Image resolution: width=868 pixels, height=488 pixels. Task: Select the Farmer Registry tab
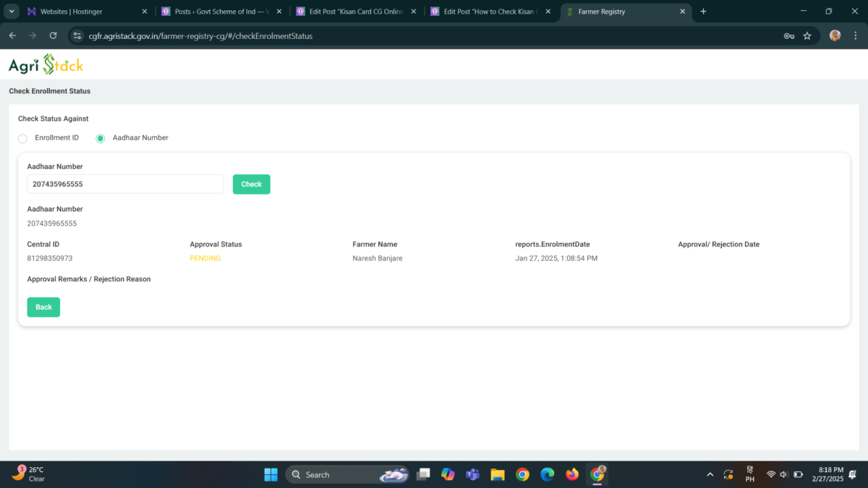tap(624, 12)
